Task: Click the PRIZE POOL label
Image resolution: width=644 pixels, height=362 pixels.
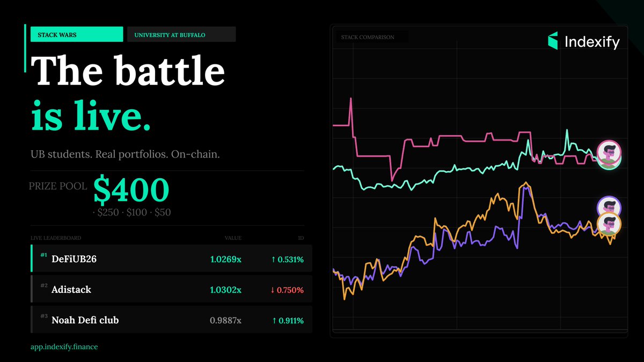Action: (x=58, y=187)
